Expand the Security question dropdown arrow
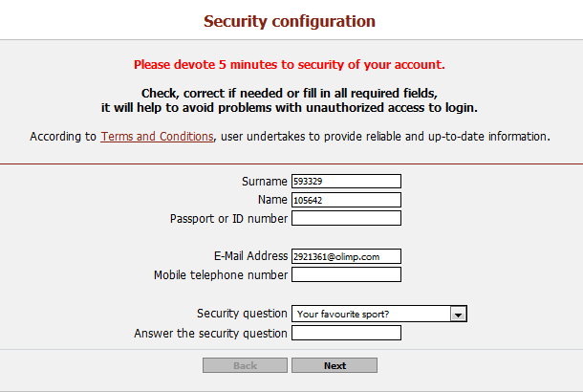Image resolution: width=583 pixels, height=392 pixels. [458, 315]
